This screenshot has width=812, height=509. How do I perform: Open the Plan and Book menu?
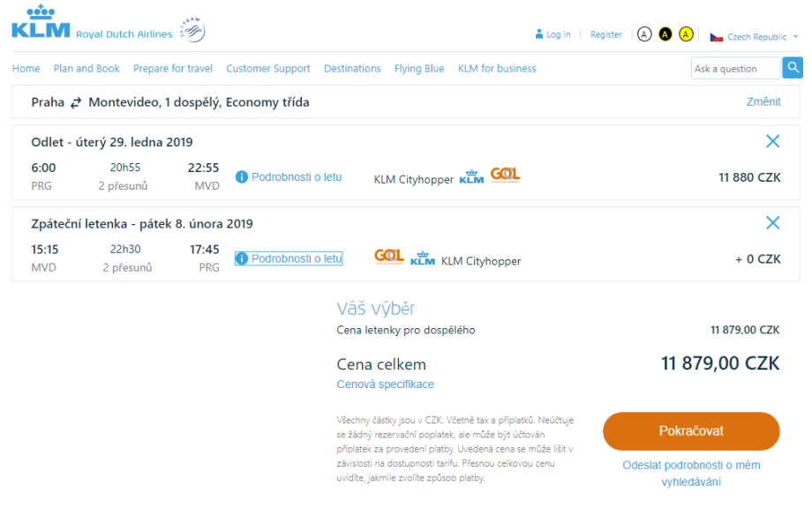click(x=86, y=69)
